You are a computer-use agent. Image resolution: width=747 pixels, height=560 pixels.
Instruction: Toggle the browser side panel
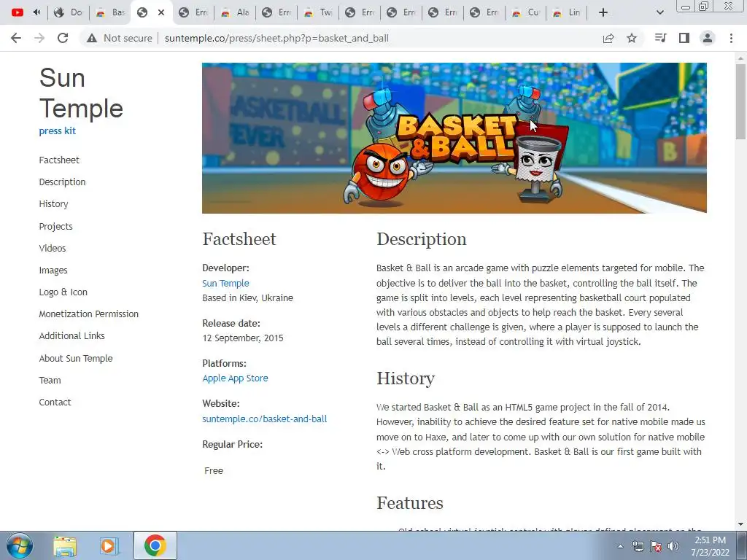(x=684, y=38)
